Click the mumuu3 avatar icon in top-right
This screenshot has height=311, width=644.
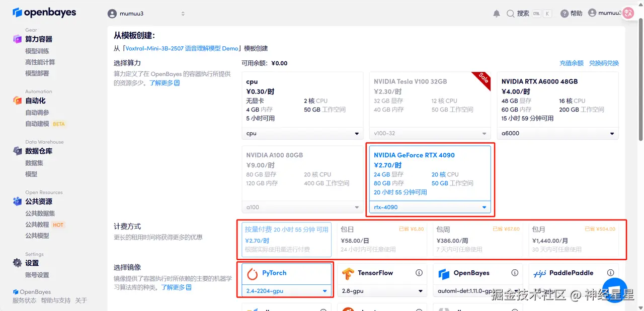coord(592,13)
